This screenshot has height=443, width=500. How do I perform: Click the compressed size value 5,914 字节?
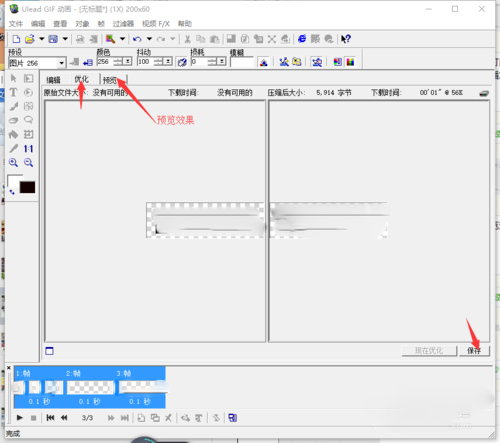pyautogui.click(x=334, y=93)
